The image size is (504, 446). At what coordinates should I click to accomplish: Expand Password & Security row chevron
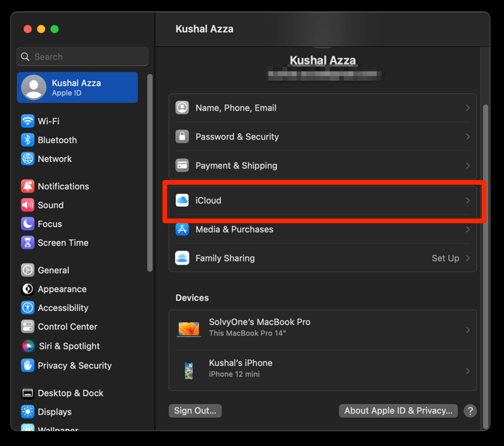[468, 137]
